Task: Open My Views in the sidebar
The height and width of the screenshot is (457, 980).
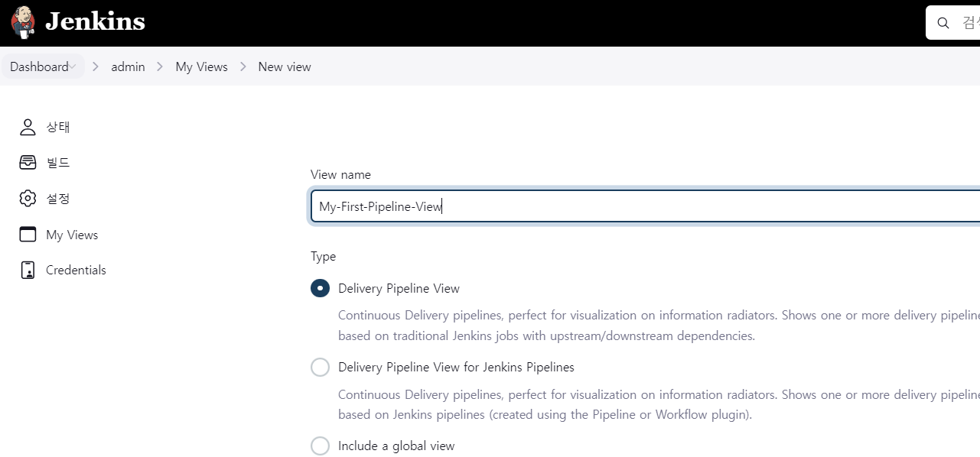Action: [72, 235]
